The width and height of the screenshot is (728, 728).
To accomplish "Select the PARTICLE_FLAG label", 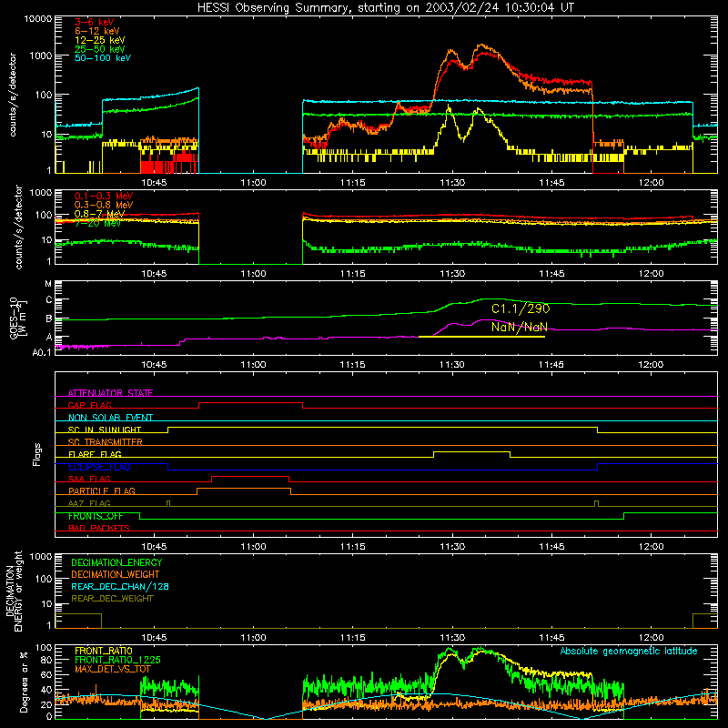I will [102, 491].
